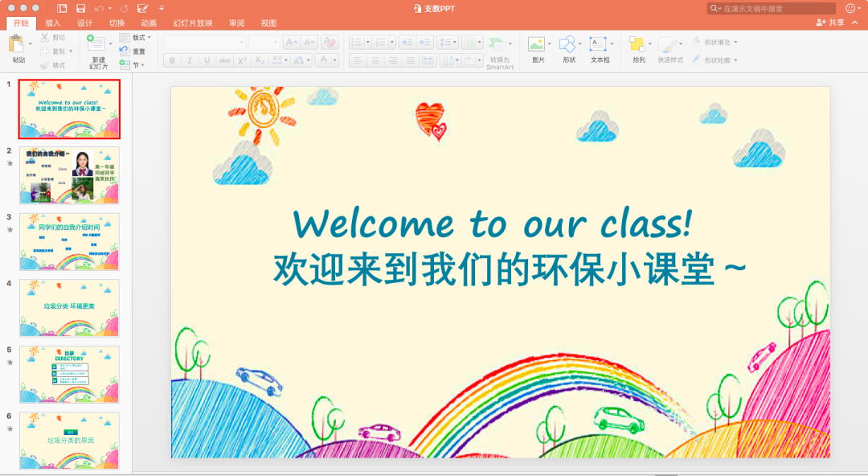This screenshot has height=476, width=868.
Task: Click the Align right icon
Action: coord(393,60)
